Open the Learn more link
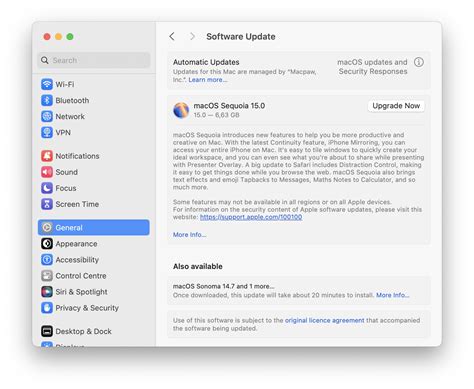 (x=208, y=80)
